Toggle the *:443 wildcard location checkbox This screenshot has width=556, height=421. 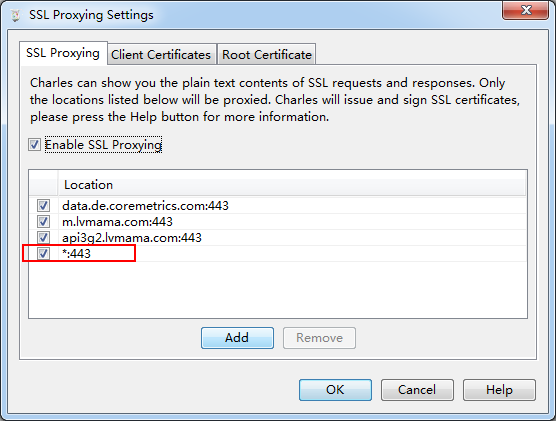[43, 254]
